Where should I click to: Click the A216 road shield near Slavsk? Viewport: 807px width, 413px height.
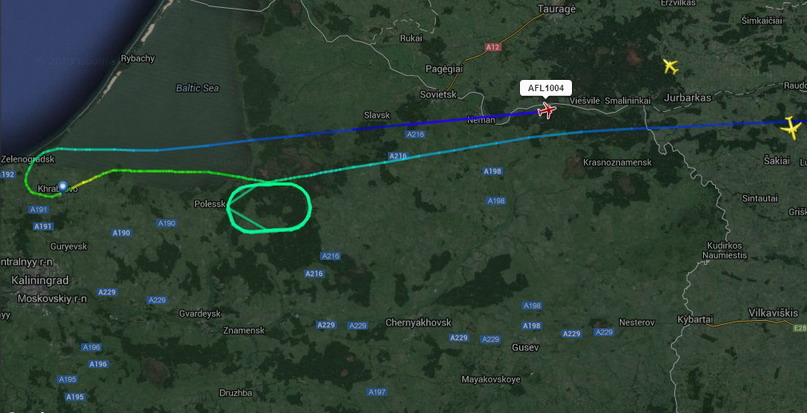[x=415, y=134]
